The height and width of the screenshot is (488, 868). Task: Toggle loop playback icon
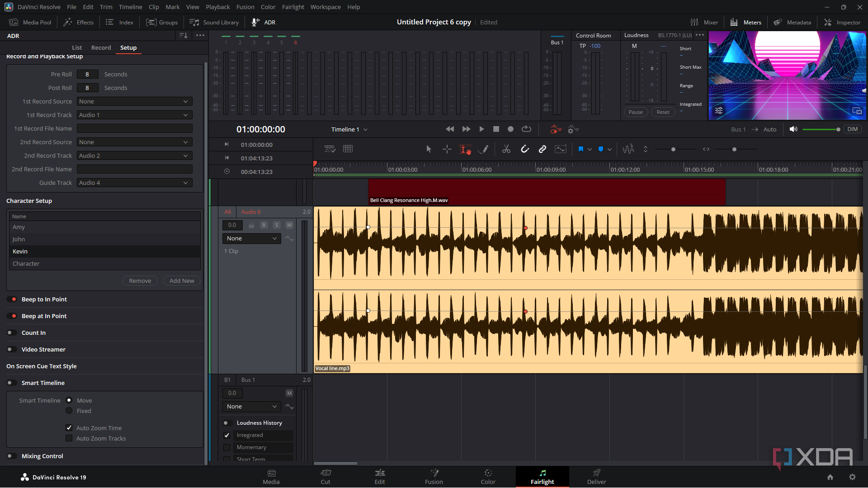526,129
